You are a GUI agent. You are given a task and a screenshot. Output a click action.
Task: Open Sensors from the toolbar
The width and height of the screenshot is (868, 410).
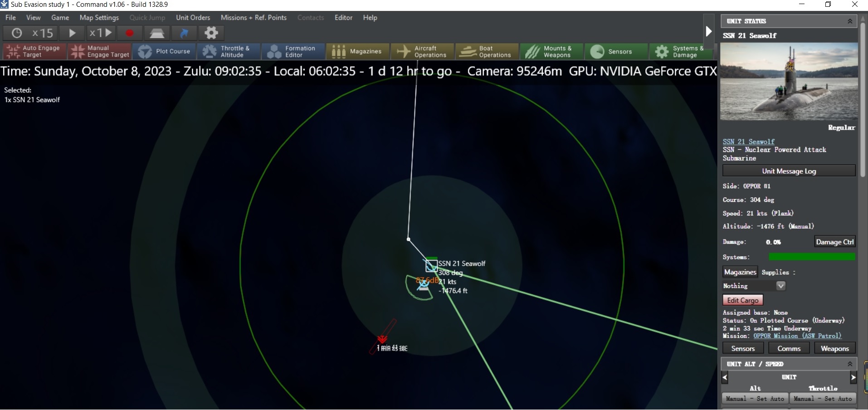click(616, 51)
